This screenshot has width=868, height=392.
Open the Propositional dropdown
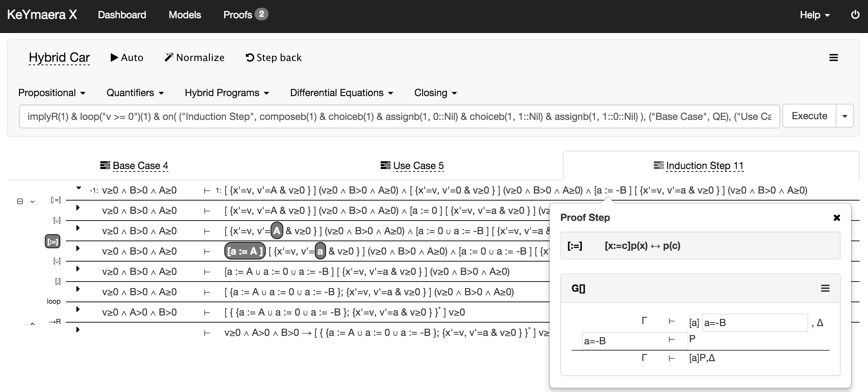[x=52, y=93]
